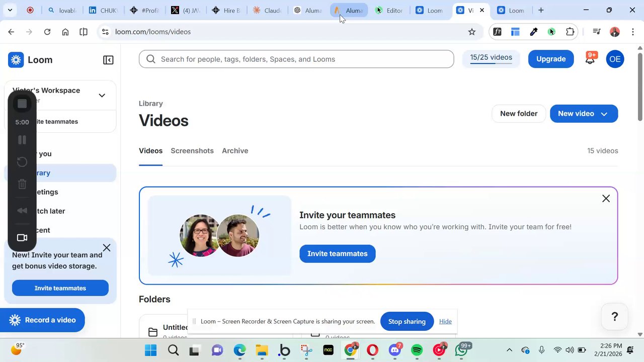Pause the Loom recording
The height and width of the screenshot is (362, 644).
click(x=22, y=140)
